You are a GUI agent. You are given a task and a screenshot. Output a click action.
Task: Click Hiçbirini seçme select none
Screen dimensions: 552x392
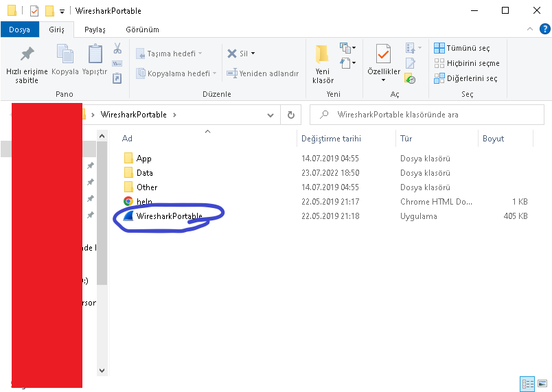467,63
